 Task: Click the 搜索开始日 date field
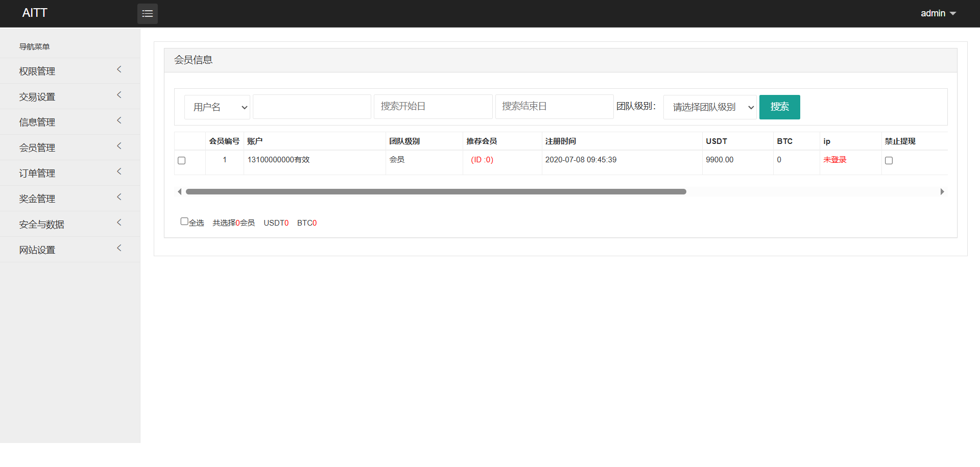point(433,107)
